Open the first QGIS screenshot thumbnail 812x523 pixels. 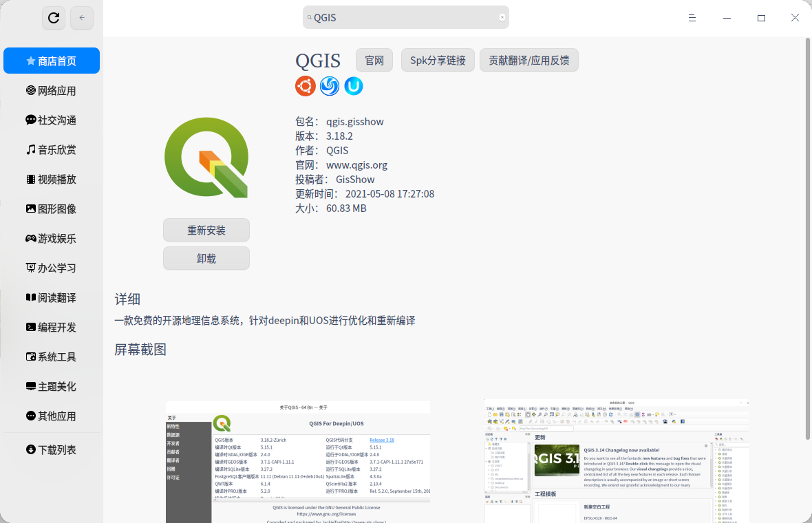(297, 461)
